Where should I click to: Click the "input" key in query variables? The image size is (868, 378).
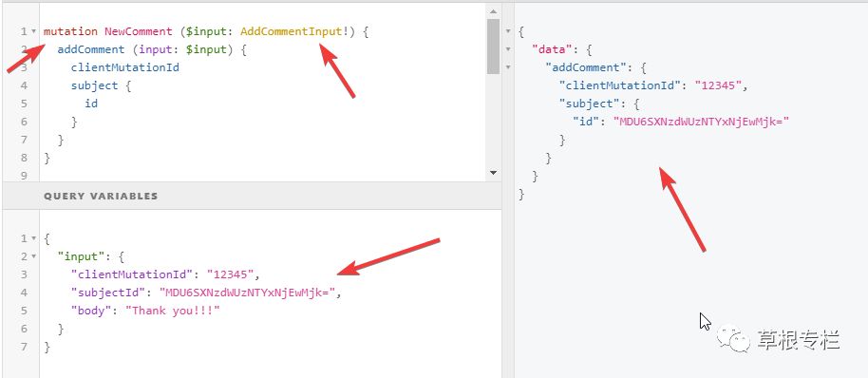(82, 256)
